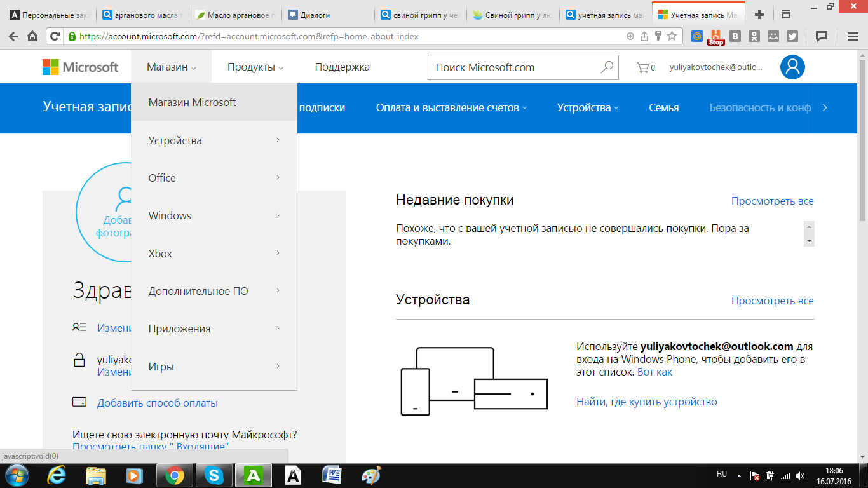Viewport: 868px width, 488px height.
Task: Open the Поддержка page
Action: click(342, 67)
